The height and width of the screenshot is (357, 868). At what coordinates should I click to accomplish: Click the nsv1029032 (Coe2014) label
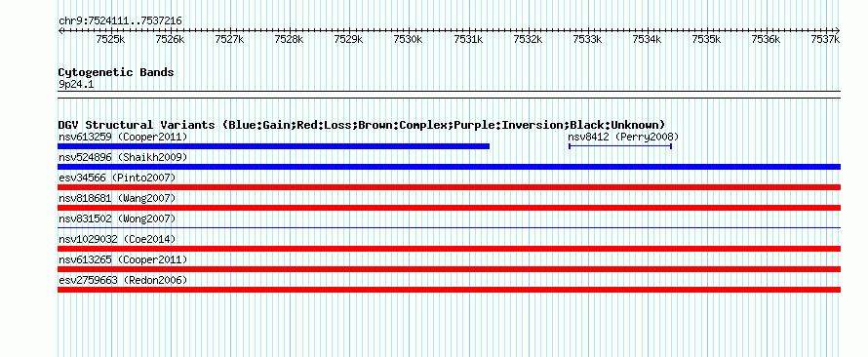click(117, 239)
